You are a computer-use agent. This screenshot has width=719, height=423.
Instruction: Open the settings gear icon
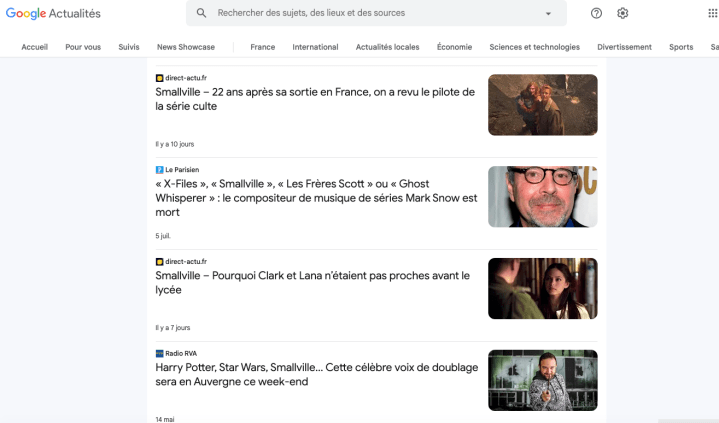coord(623,13)
